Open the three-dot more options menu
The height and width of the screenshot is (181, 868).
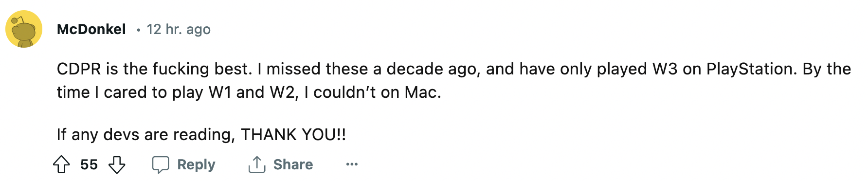pyautogui.click(x=352, y=164)
